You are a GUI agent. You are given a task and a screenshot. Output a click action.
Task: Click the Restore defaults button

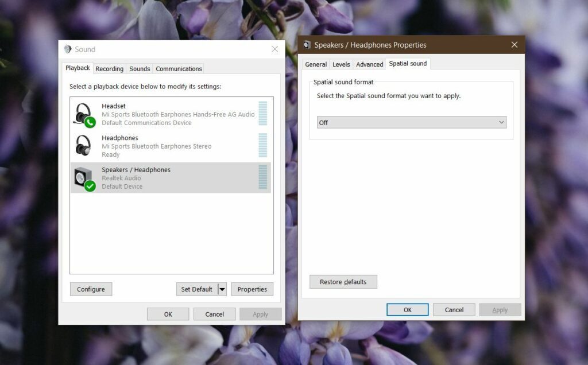(x=343, y=281)
